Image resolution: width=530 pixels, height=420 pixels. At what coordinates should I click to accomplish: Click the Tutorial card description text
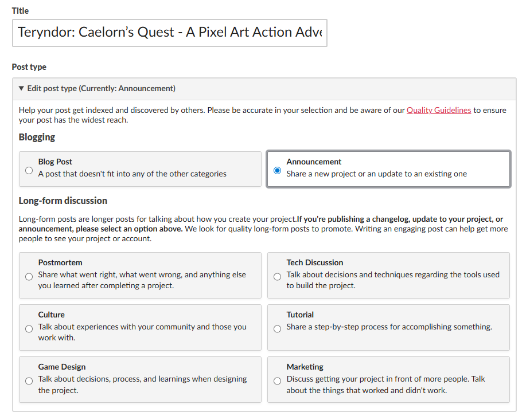tap(389, 327)
